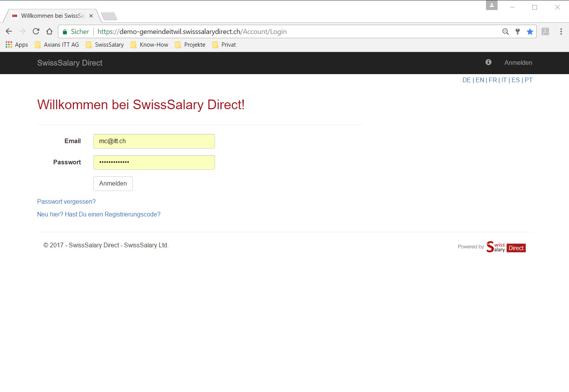Screen dimensions: 569x392
Task: Click the copyright 2017 SwissSalary footer text
Action: pyautogui.click(x=106, y=245)
